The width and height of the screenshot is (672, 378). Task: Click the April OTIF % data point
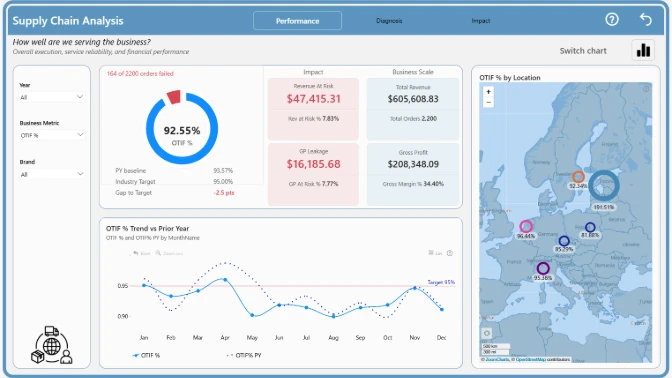coord(225,279)
